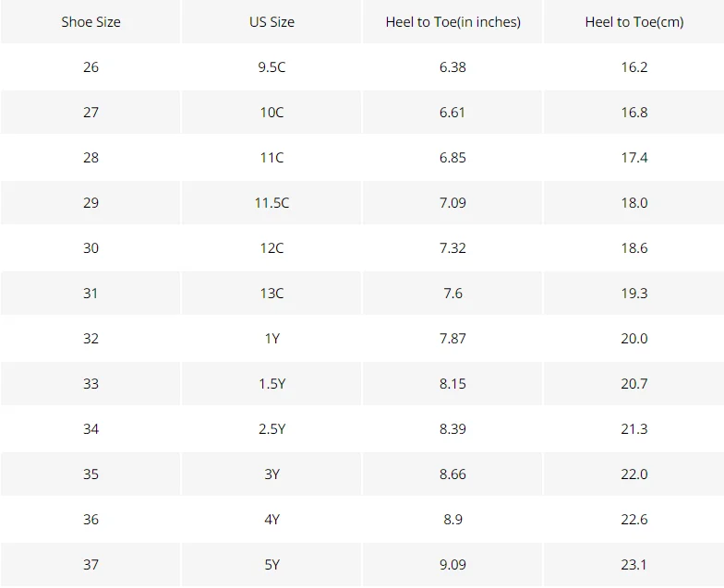Click the 13C US size cell

(x=271, y=294)
